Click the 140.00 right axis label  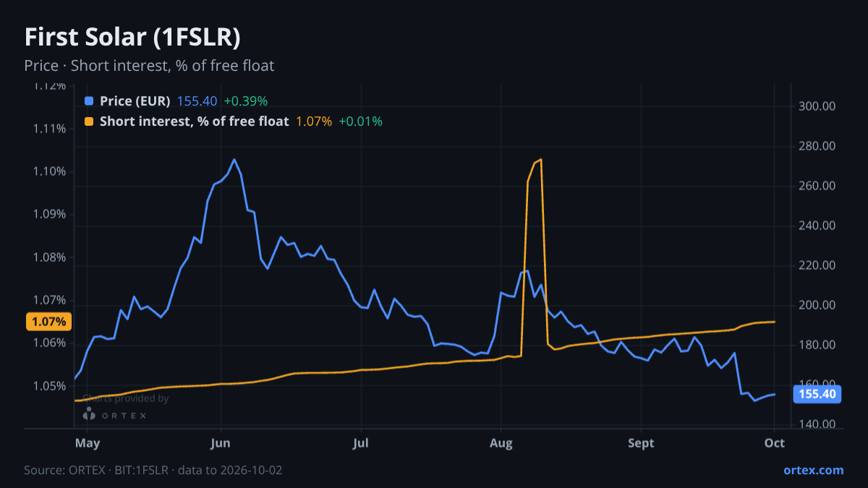pos(819,424)
